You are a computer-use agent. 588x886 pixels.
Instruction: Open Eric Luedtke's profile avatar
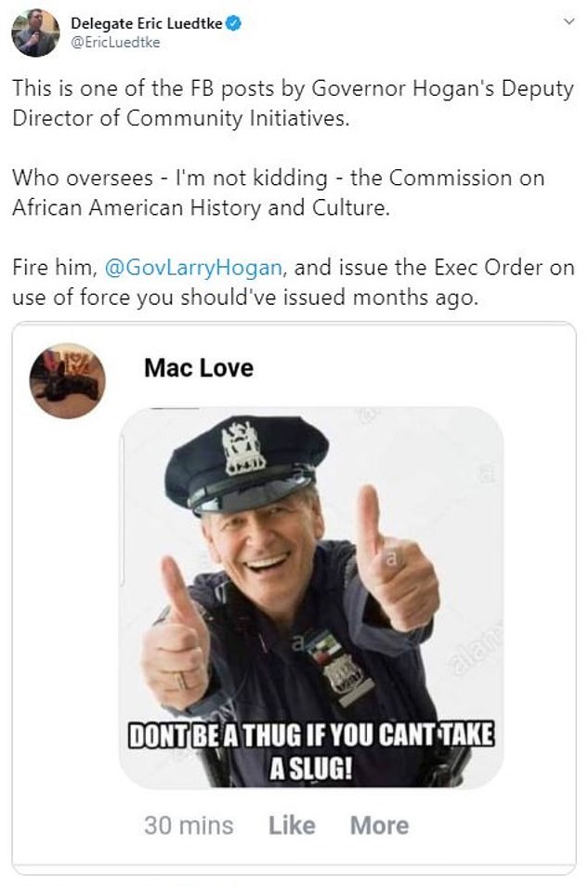tap(35, 33)
